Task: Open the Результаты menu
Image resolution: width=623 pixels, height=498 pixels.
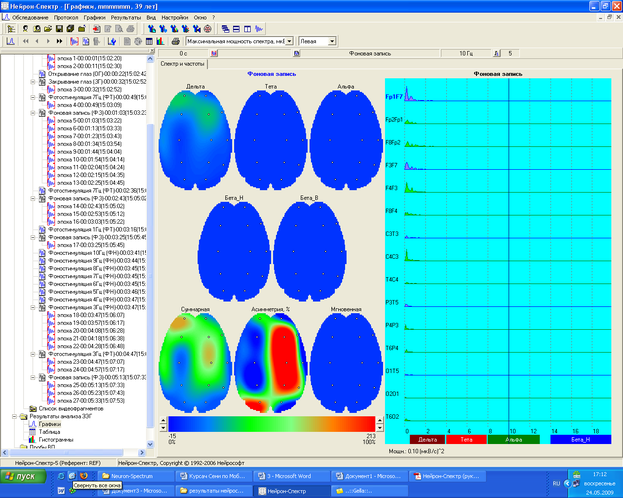Action: pyautogui.click(x=126, y=17)
